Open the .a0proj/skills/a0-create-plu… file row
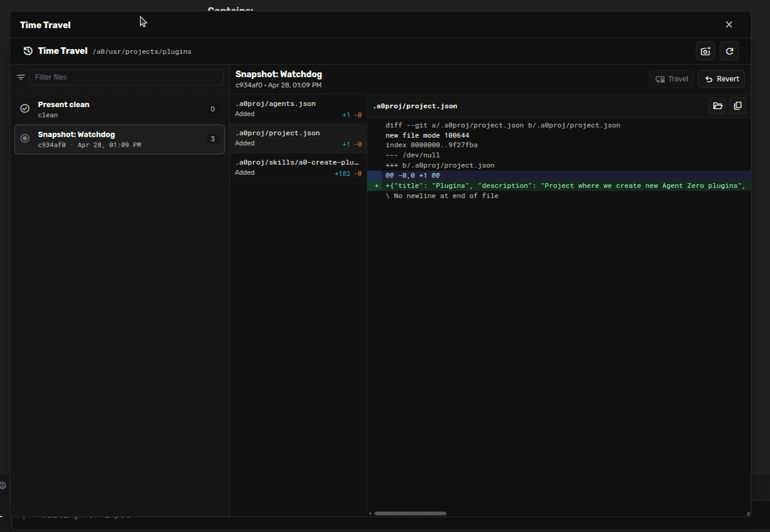Viewport: 770px width, 532px height. pyautogui.click(x=298, y=168)
